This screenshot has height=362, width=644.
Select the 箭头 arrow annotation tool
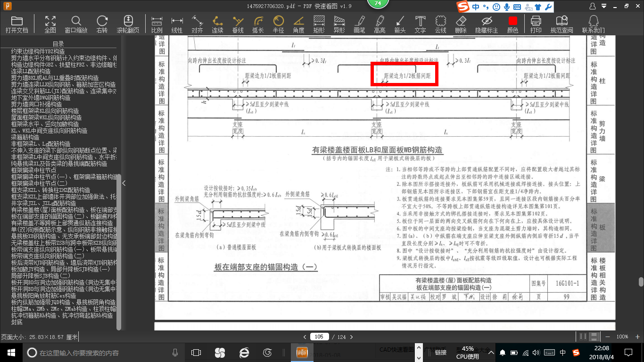[400, 24]
